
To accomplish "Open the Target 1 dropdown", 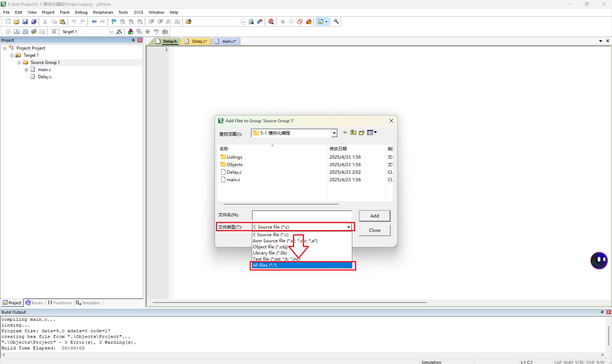I will [111, 32].
